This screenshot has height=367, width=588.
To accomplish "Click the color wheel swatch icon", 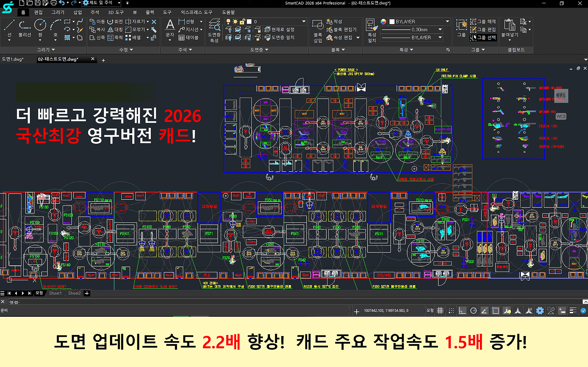I will [x=383, y=21].
